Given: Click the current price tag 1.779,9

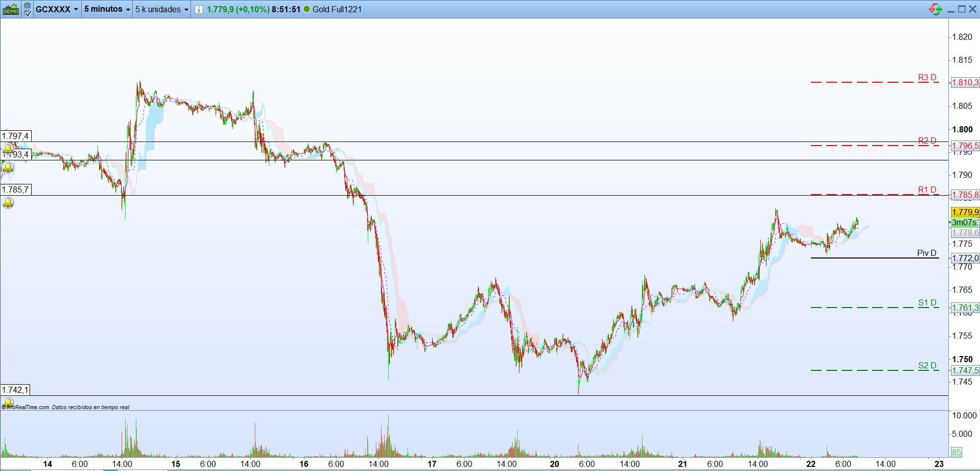Looking at the screenshot, I should click(965, 212).
